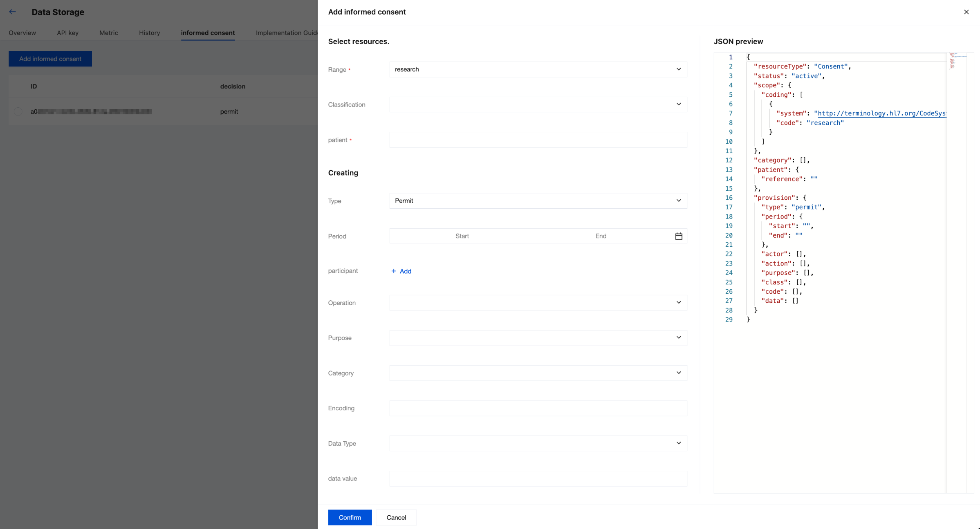This screenshot has width=980, height=529.
Task: Open the Type dropdown showing Permit
Action: (538, 201)
